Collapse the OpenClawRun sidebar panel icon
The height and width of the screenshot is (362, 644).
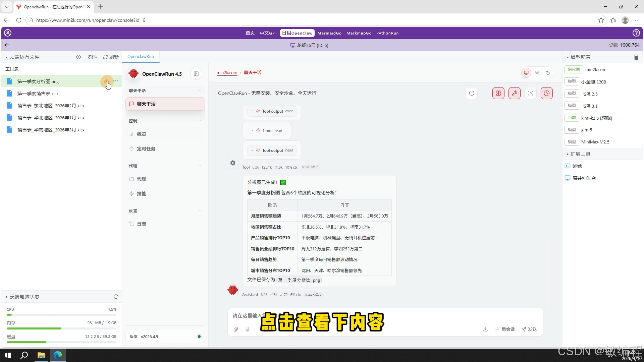[x=196, y=74]
